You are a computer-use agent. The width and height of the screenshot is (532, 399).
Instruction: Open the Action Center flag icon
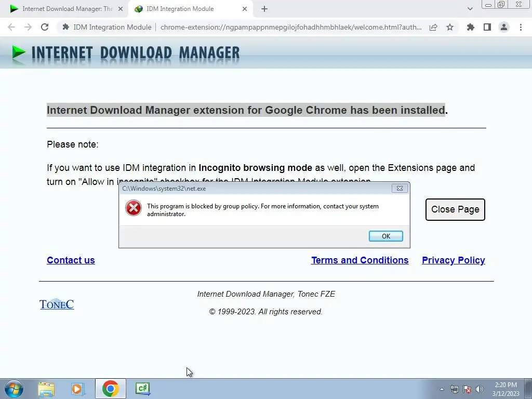[467, 389]
